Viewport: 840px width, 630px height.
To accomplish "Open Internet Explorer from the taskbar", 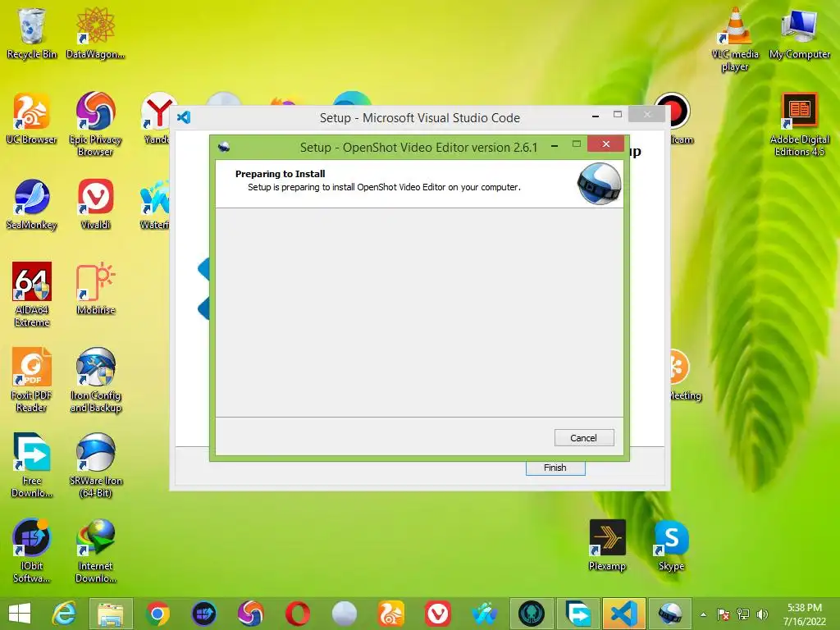I will (64, 614).
